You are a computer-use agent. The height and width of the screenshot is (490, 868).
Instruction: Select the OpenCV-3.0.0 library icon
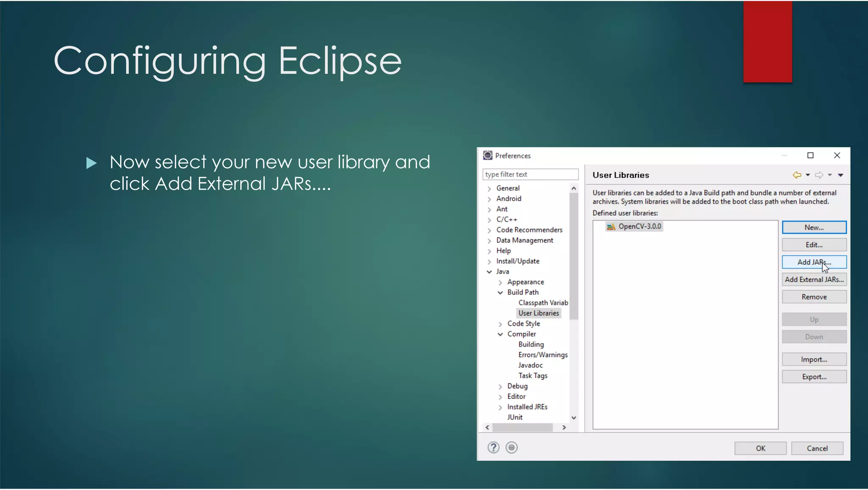tap(611, 227)
